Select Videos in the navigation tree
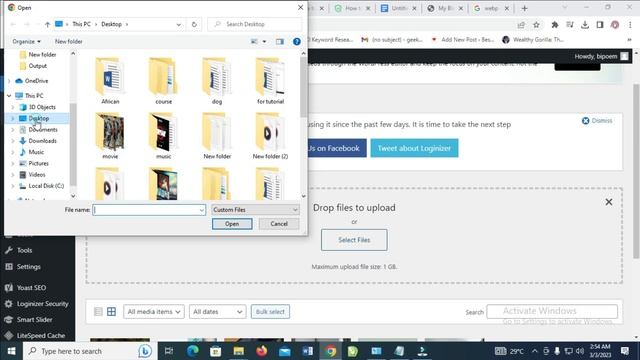 [37, 175]
